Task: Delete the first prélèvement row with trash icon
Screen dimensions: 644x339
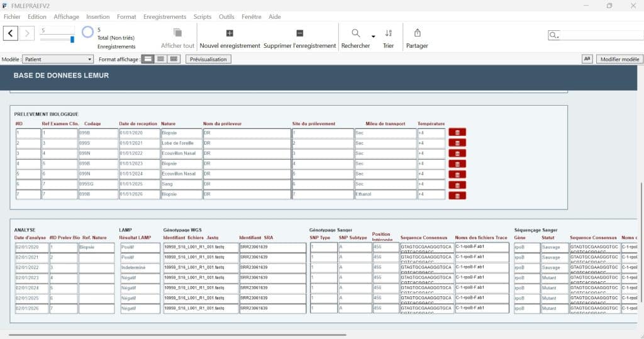Action: point(457,133)
